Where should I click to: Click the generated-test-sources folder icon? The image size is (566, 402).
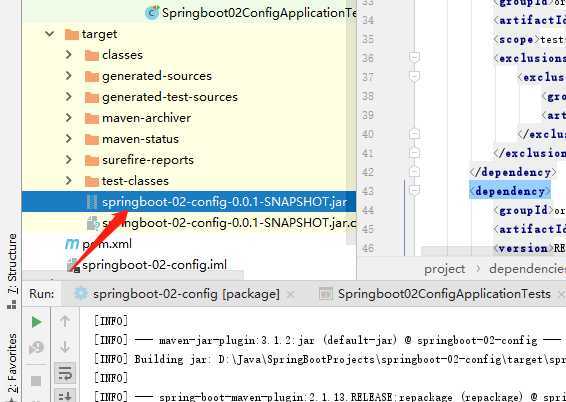pos(92,97)
